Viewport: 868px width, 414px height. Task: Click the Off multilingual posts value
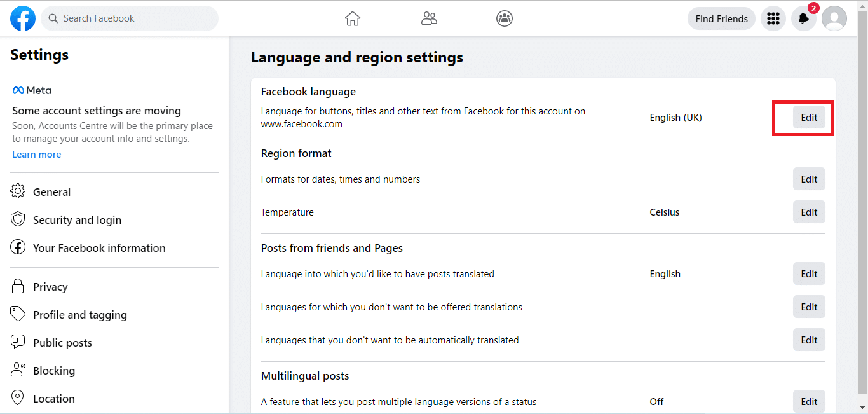(x=656, y=402)
